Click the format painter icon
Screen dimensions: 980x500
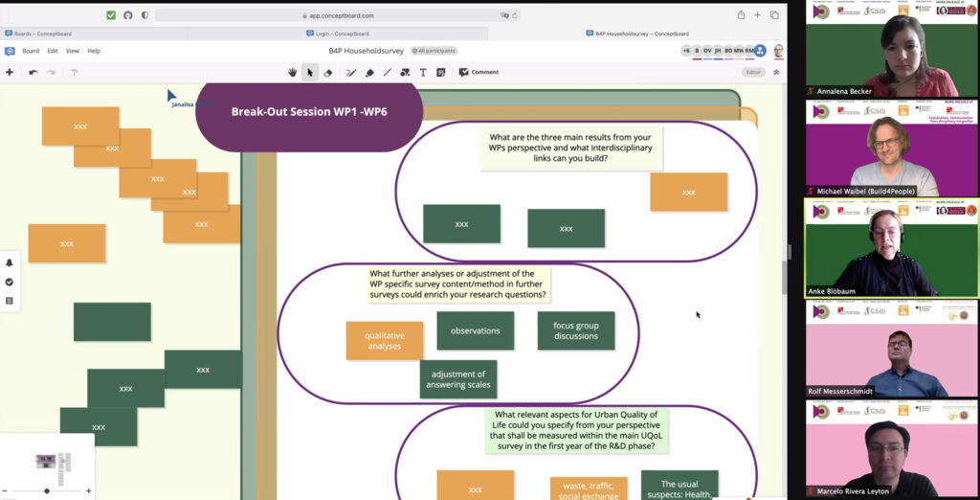point(75,73)
